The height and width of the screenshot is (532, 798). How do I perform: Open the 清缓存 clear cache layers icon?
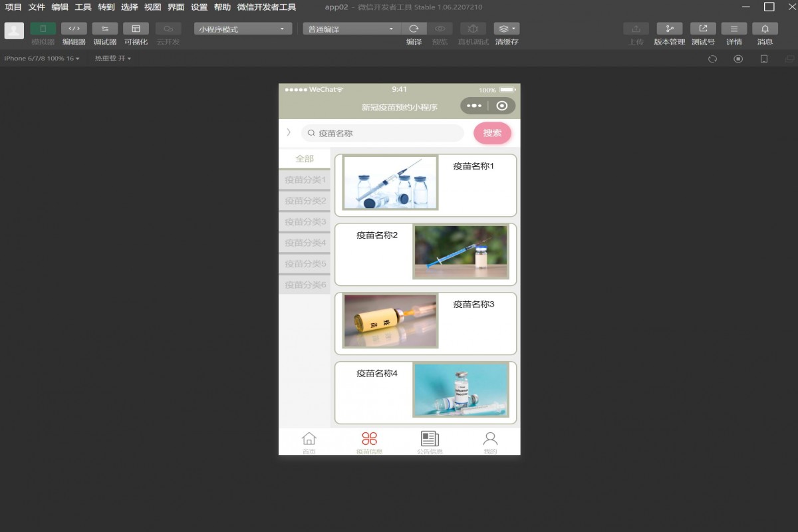(506, 29)
